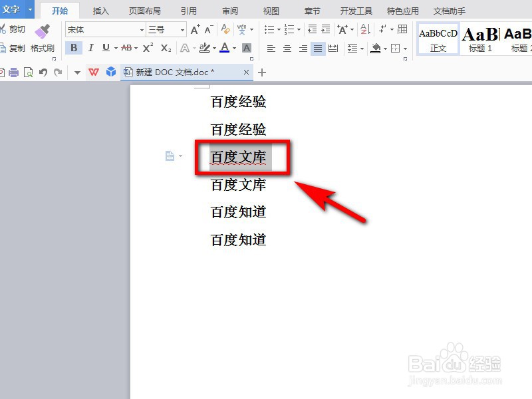Select the 标题 1 style

coord(479,39)
